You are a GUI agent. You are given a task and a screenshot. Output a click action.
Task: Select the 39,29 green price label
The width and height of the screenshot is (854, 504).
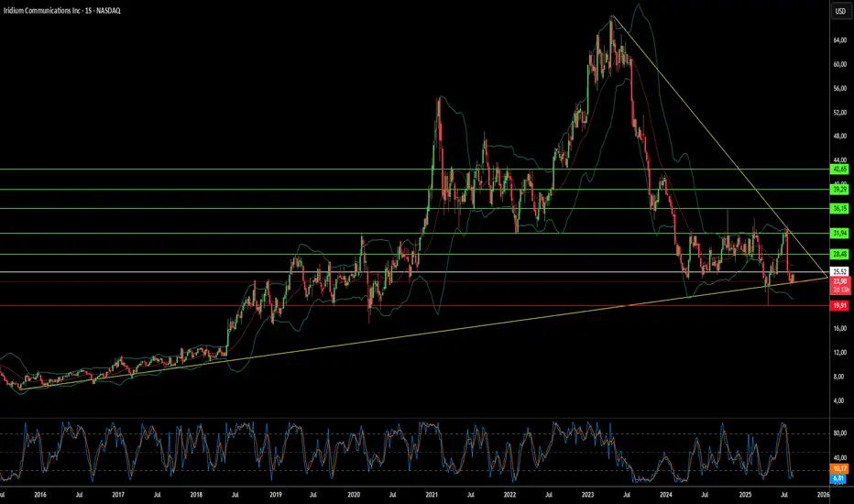(x=838, y=190)
